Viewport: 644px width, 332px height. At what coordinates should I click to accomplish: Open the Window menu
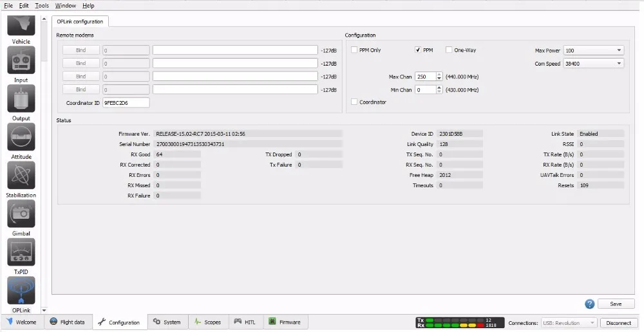[x=65, y=6]
